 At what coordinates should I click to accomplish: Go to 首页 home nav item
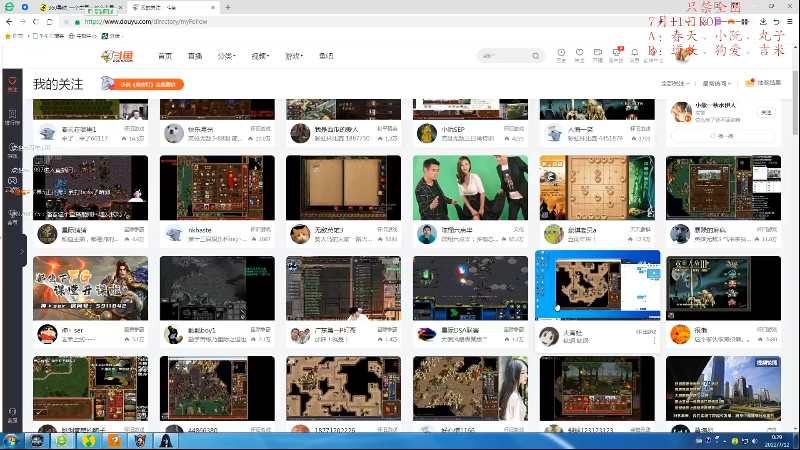click(x=165, y=56)
